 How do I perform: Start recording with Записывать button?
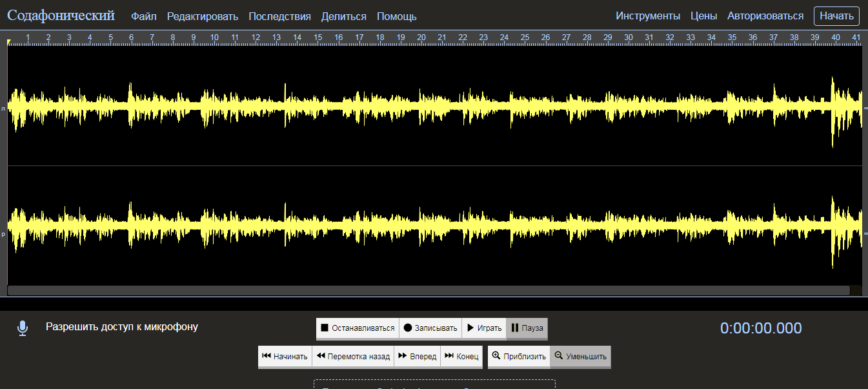(430, 328)
